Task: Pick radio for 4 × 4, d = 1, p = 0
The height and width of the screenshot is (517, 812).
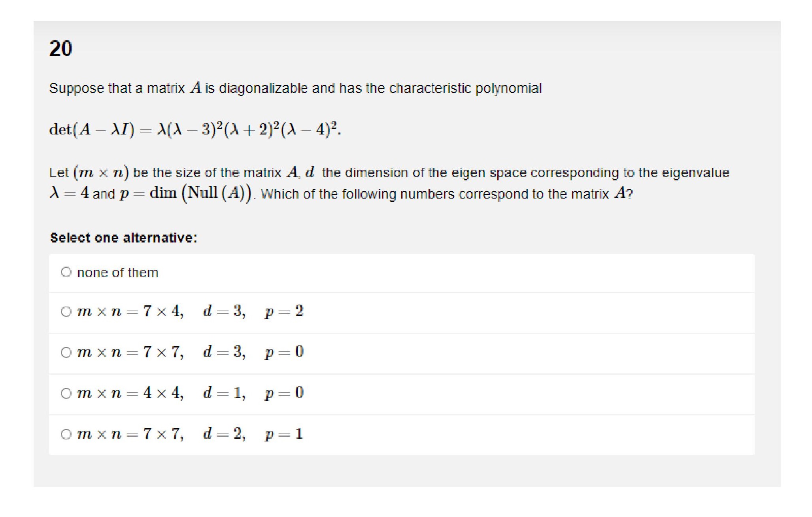Action: pyautogui.click(x=66, y=393)
